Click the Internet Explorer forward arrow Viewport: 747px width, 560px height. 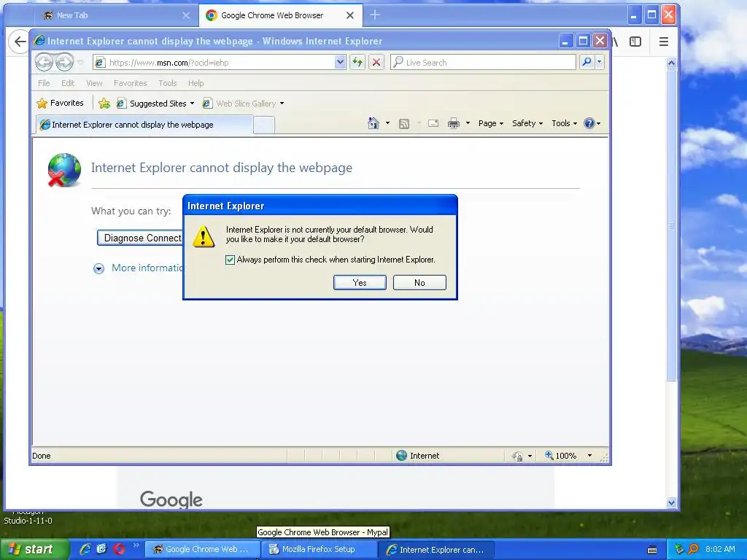[x=64, y=62]
